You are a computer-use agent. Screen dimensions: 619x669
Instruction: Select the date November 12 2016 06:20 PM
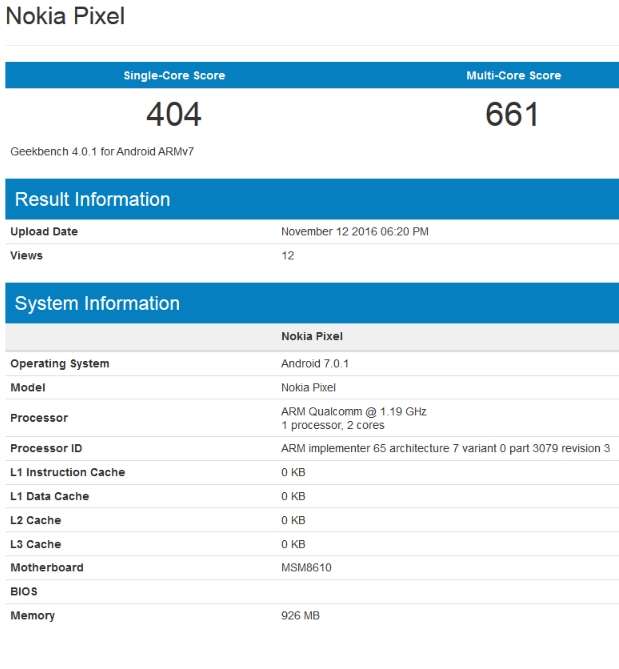[355, 232]
